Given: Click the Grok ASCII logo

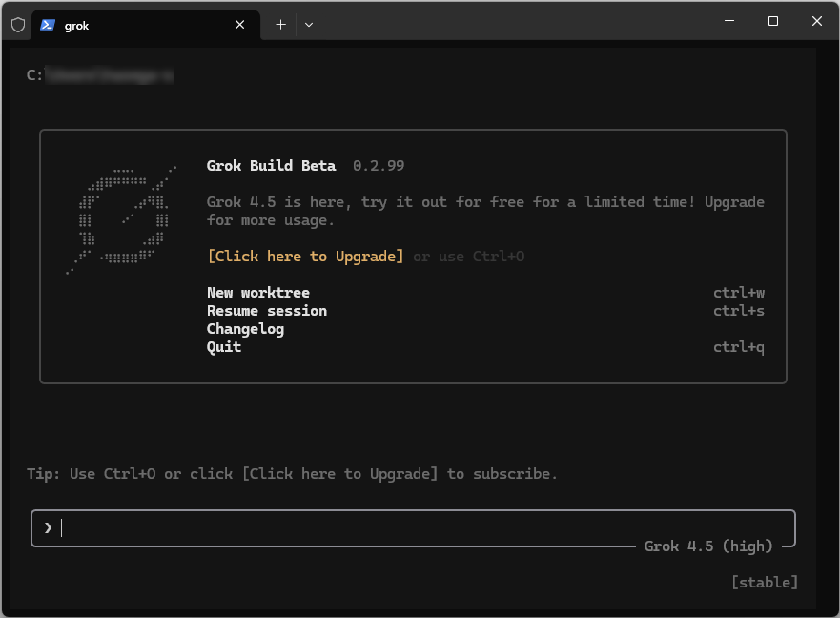Looking at the screenshot, I should tap(122, 219).
